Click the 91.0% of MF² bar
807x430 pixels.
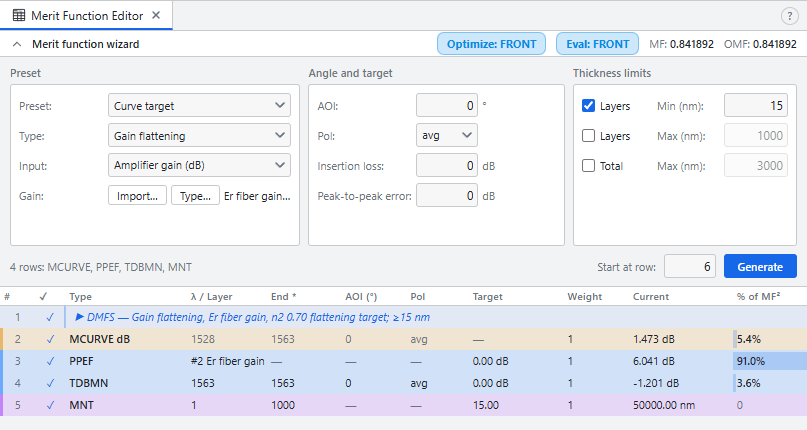770,361
